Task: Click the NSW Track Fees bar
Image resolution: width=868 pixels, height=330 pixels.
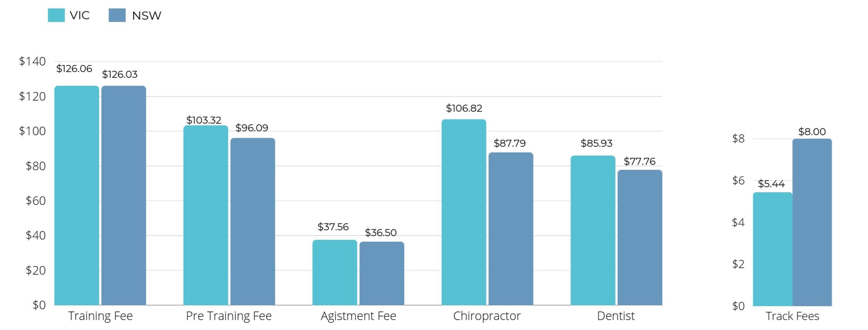Action: tap(812, 222)
